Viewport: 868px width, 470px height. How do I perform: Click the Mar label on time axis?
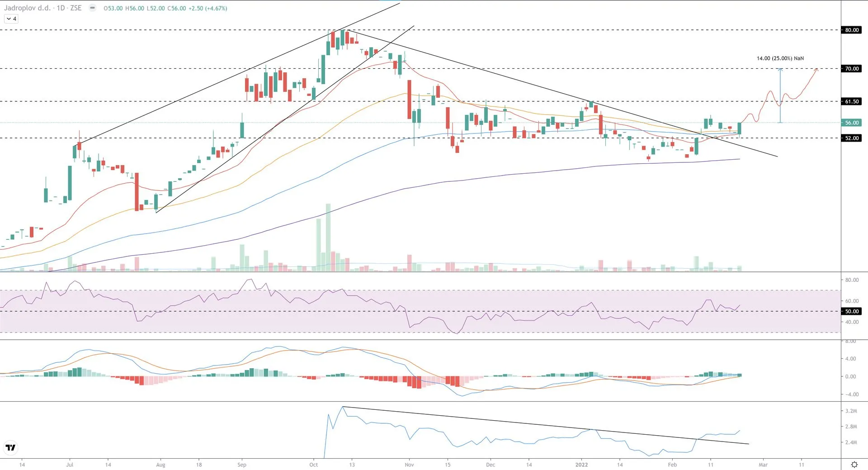point(763,465)
